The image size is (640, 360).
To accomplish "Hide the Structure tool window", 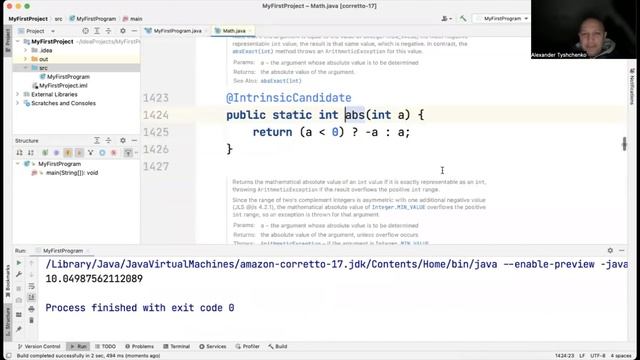I will click(x=134, y=140).
